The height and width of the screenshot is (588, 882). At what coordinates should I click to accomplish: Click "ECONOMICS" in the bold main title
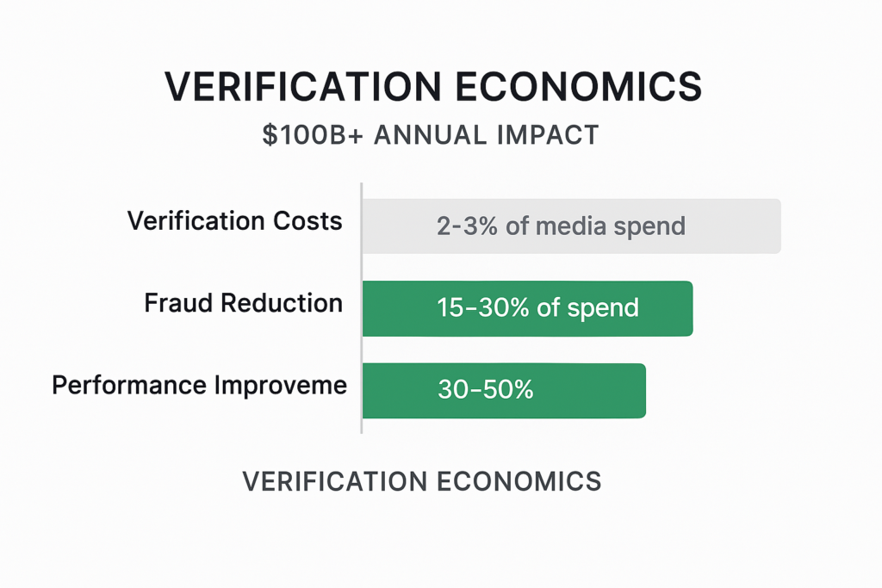pyautogui.click(x=587, y=88)
